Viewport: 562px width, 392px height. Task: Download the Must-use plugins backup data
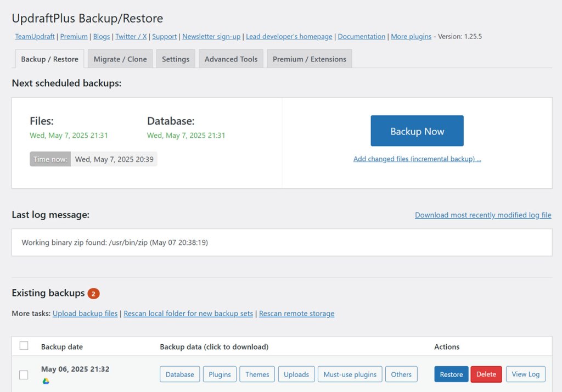pos(350,374)
